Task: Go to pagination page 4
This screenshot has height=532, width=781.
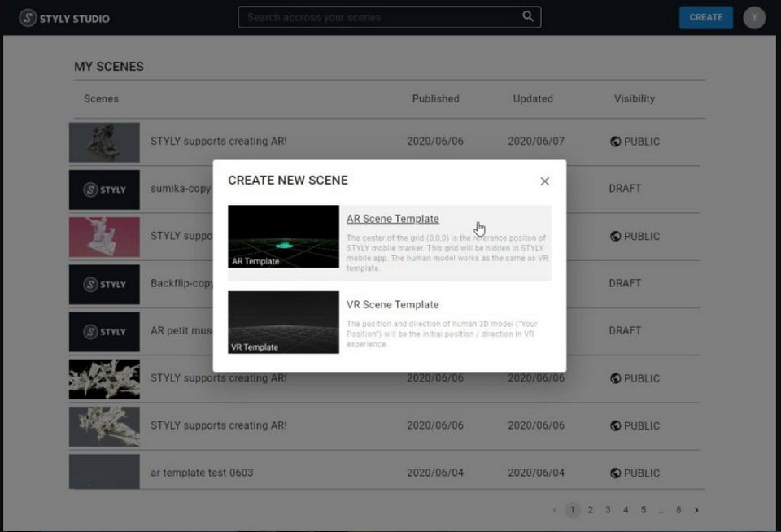Action: [x=626, y=509]
